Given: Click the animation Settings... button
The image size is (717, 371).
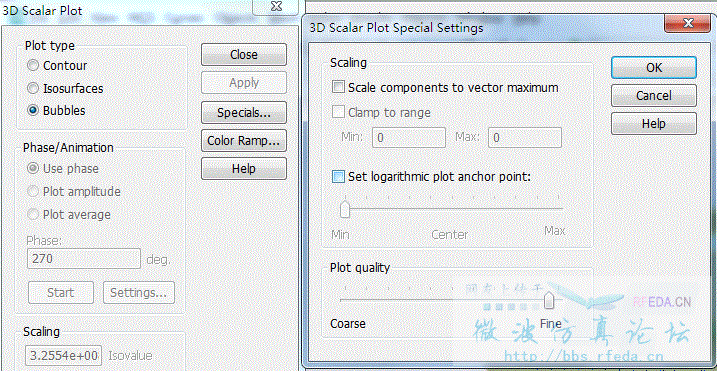Looking at the screenshot, I should click(139, 292).
